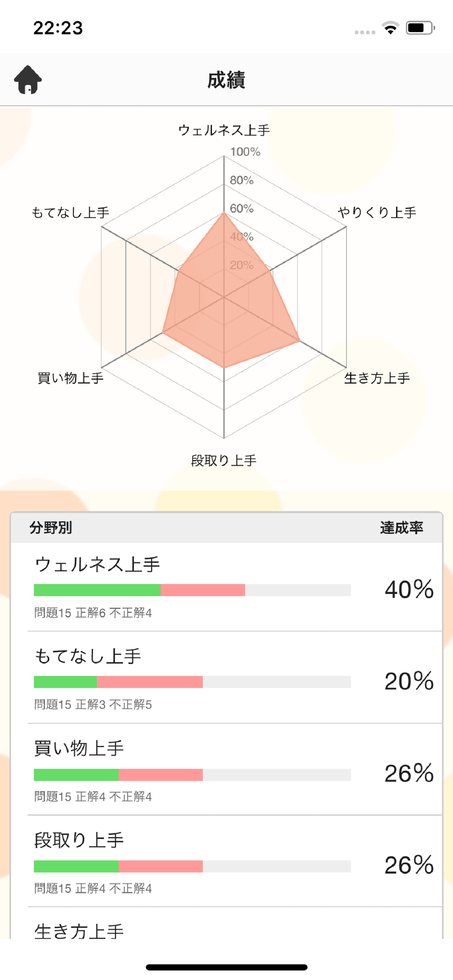Click the 100% axis label on the radar chart
This screenshot has width=453, height=980.
click(x=245, y=152)
